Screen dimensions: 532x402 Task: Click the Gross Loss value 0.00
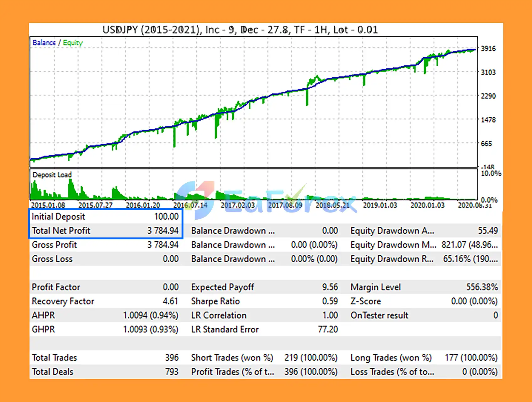point(171,259)
